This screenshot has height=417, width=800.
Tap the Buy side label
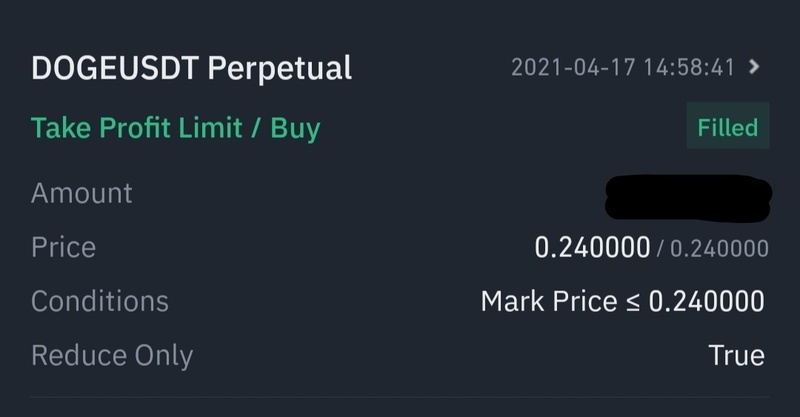tap(295, 128)
